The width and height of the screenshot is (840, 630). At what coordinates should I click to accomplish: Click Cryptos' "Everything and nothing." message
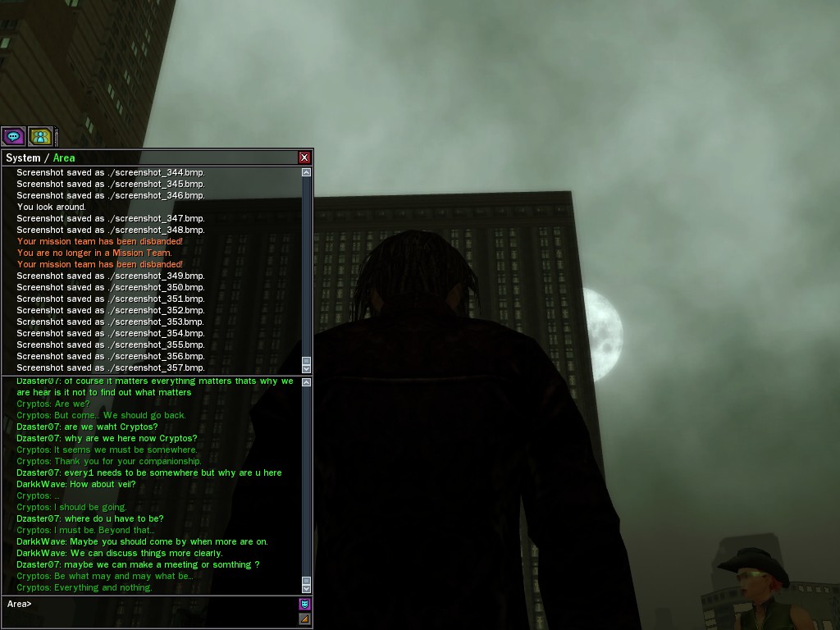click(x=84, y=587)
